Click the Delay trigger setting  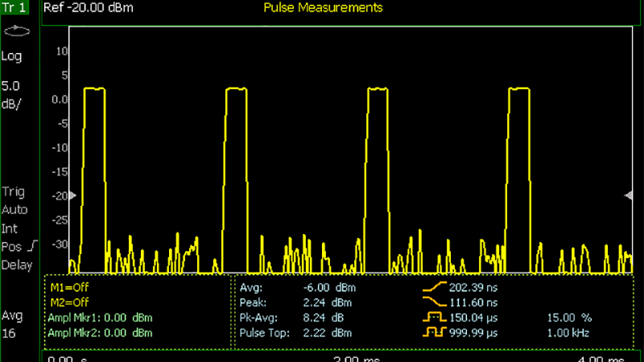pyautogui.click(x=17, y=265)
